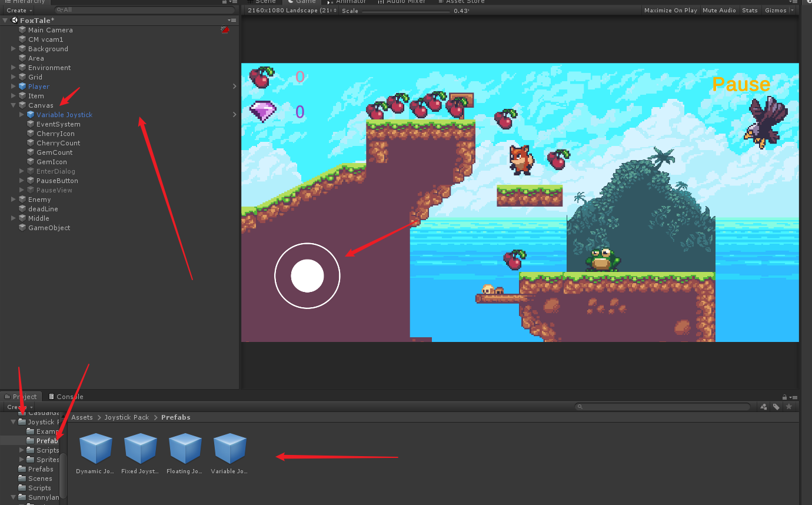The image size is (812, 505).
Task: Click the lock icon in the Project panel
Action: (x=784, y=396)
